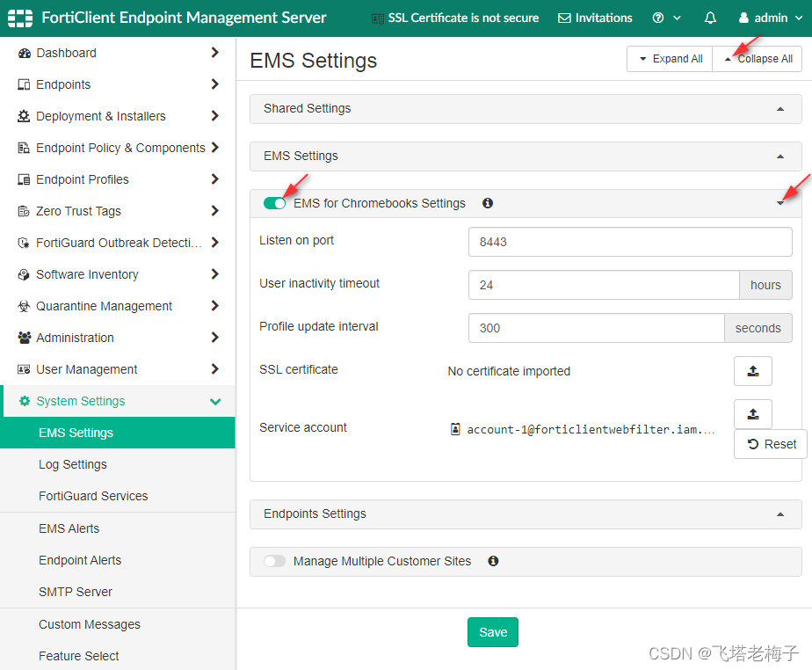Click the SSL certificate warning icon
The image size is (812, 670).
coord(378,18)
